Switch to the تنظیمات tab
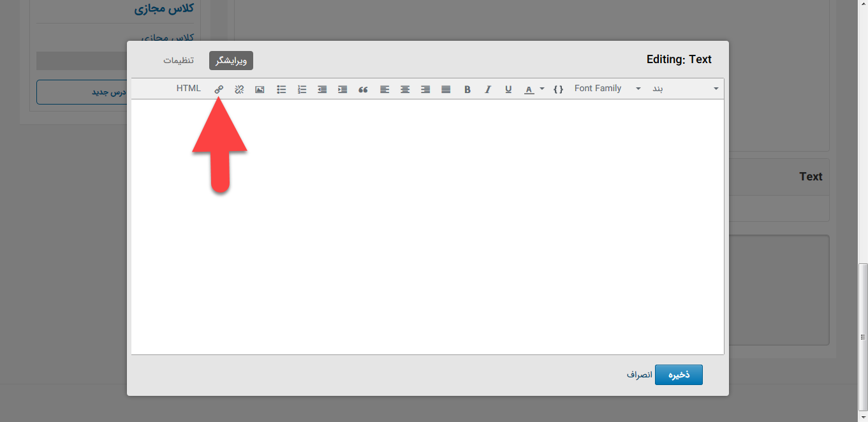Screen dimensions: 868x422 pyautogui.click(x=179, y=61)
